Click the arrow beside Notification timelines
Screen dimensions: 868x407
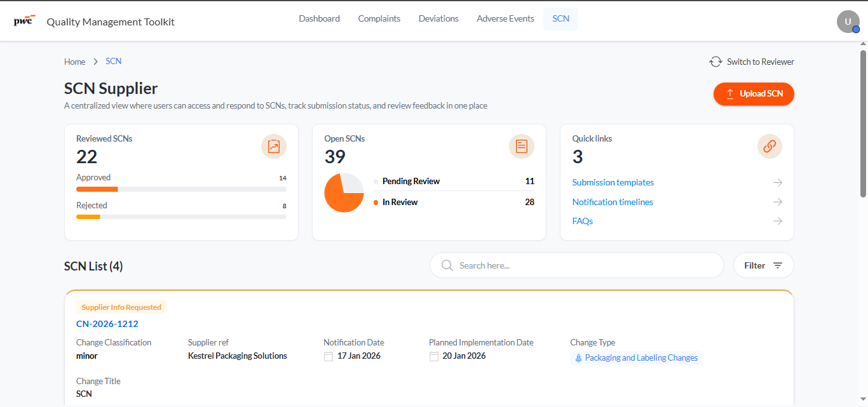[777, 202]
